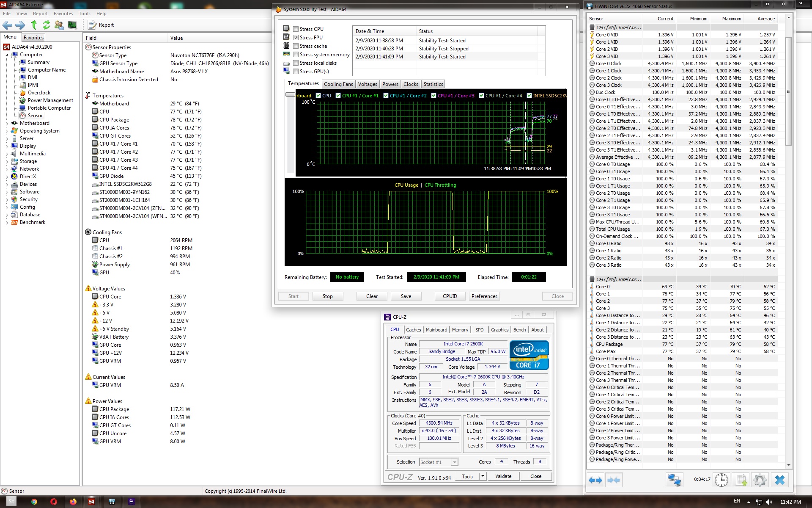The image size is (812, 508).
Task: Click HWiNFO reset clock icon
Action: coord(721,480)
